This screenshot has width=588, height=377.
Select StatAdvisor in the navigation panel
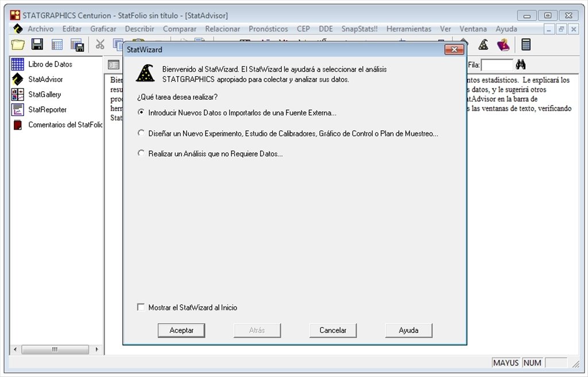(x=45, y=79)
